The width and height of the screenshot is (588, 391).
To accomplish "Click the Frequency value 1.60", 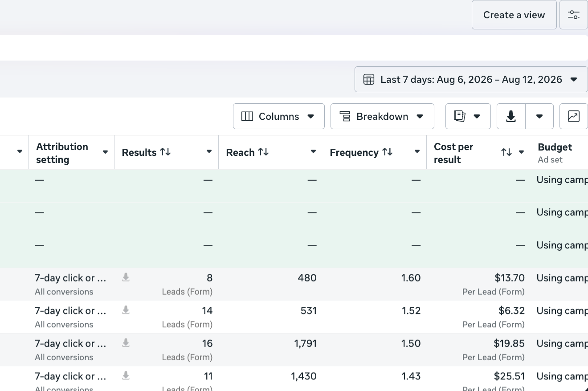I will (411, 278).
